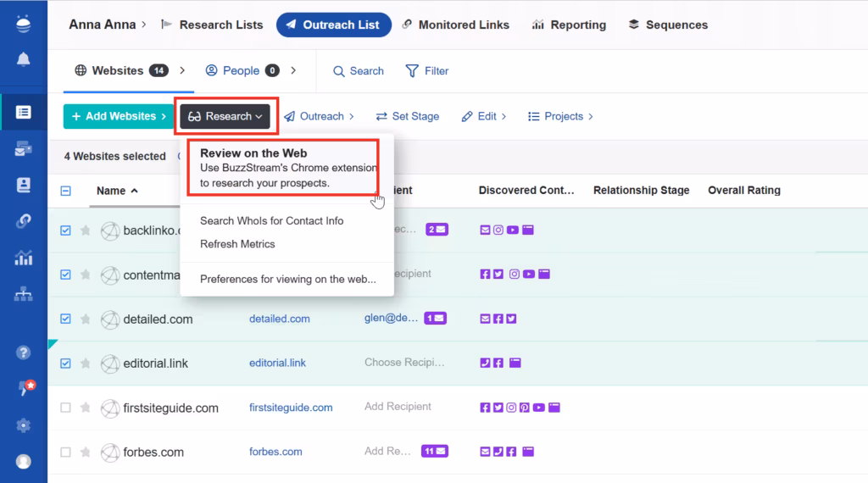868x483 pixels.
Task: Open notifications bell in sidebar
Action: coord(23,59)
